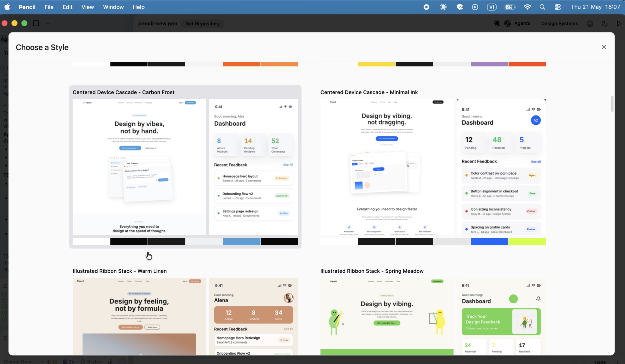Open the Apple menu
This screenshot has width=625, height=364.
click(7, 7)
